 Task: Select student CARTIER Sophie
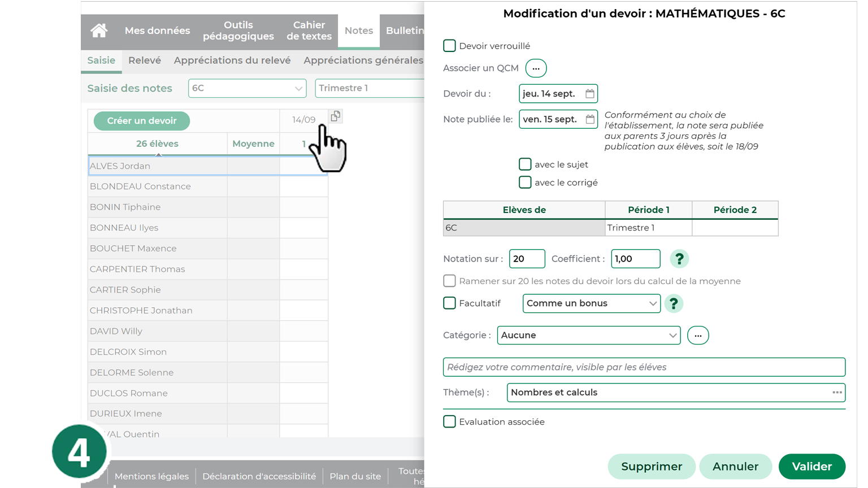(158, 290)
